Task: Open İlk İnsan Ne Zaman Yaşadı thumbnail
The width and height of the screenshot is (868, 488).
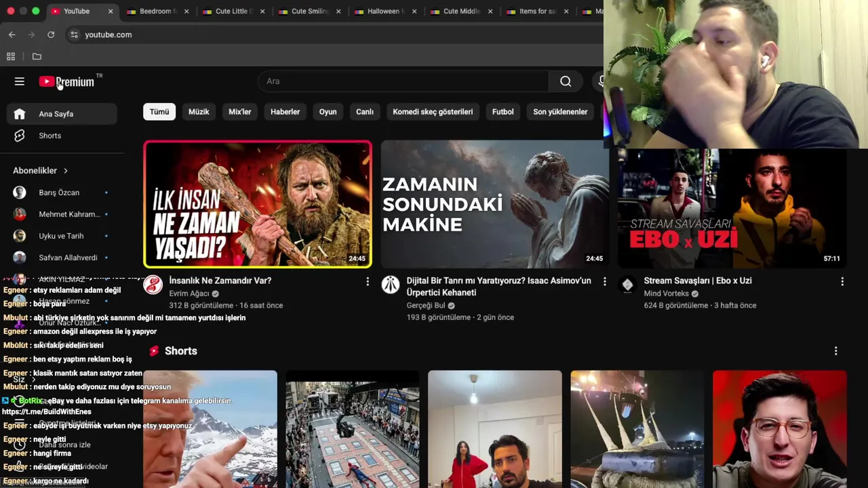Action: 258,204
